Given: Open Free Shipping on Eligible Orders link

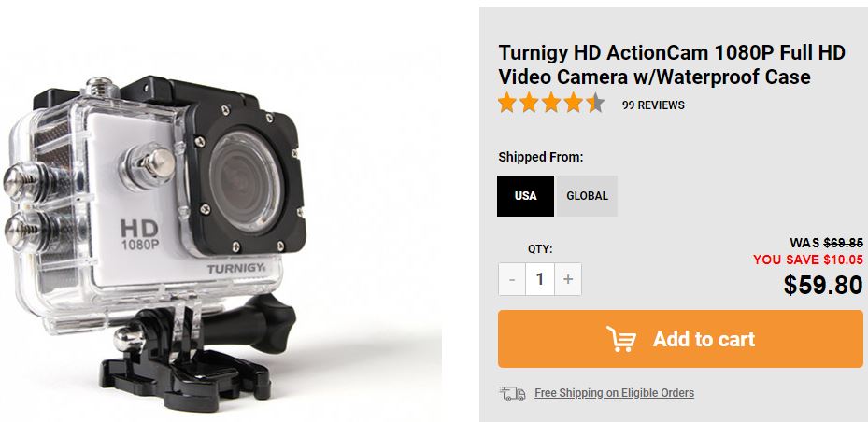Looking at the screenshot, I should point(614,393).
